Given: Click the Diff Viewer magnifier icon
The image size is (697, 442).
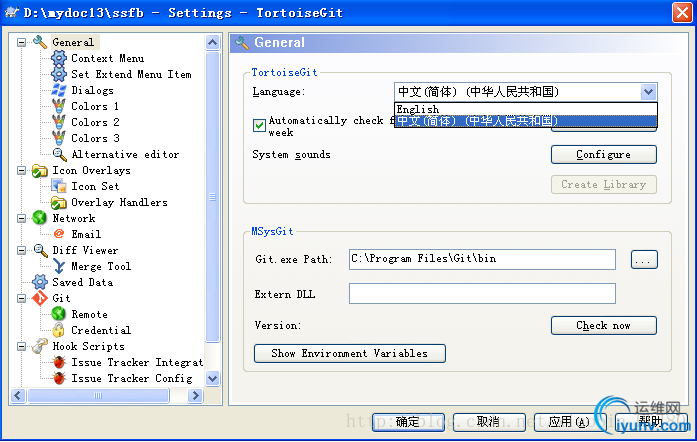Looking at the screenshot, I should [40, 250].
